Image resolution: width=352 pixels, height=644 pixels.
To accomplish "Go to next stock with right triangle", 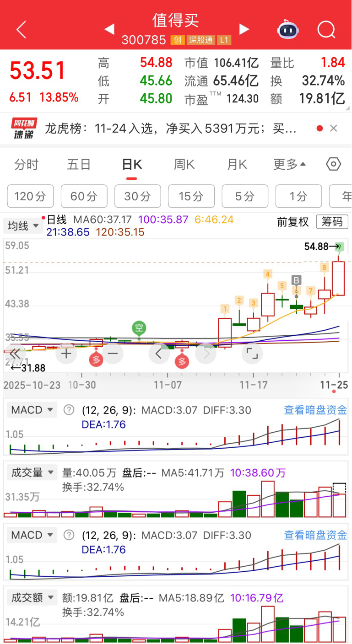I will 244,30.
